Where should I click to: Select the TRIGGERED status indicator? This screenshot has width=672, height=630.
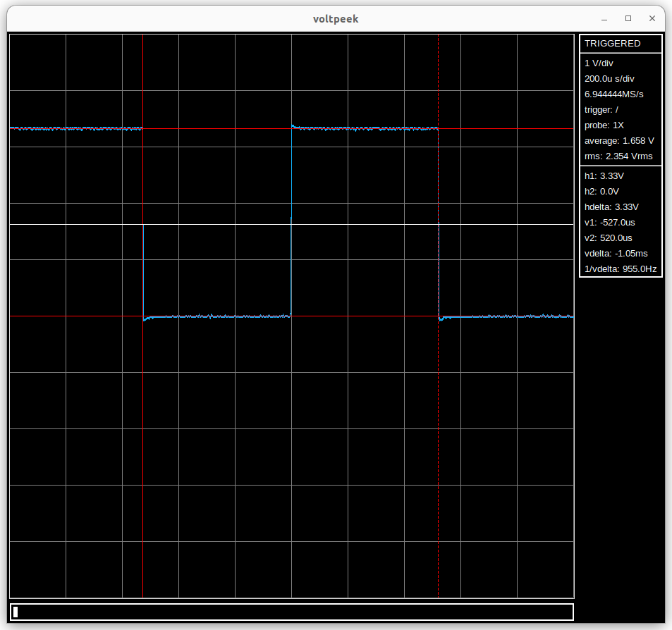tap(612, 44)
